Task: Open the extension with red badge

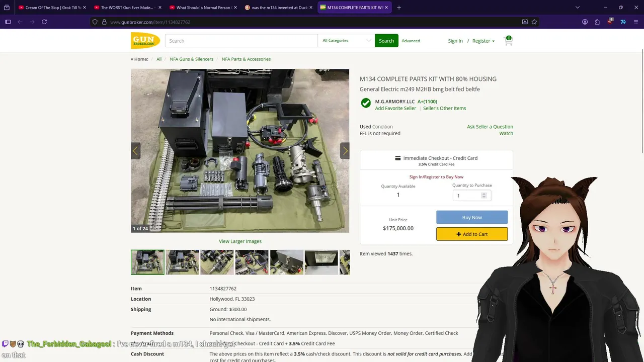Action: [610, 22]
